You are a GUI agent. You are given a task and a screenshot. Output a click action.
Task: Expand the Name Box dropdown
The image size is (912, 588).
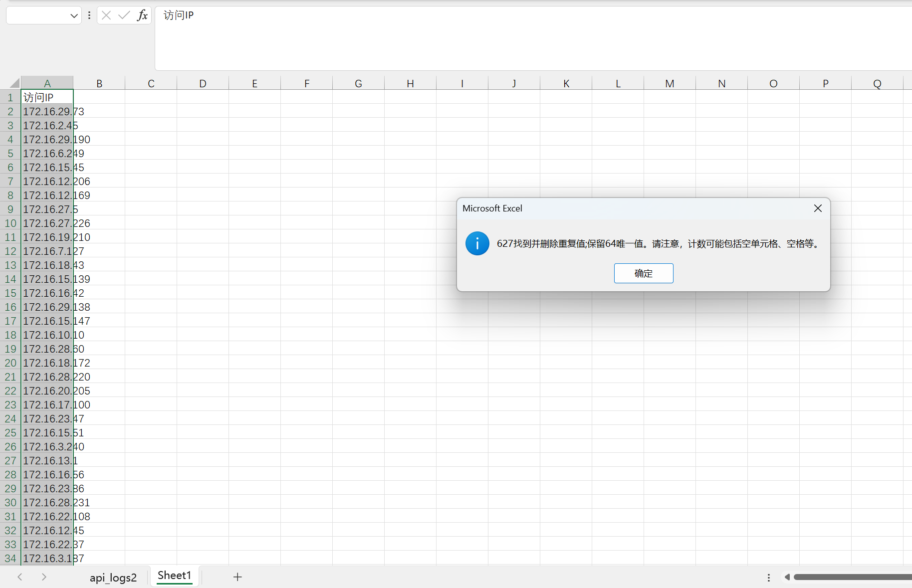click(x=74, y=15)
